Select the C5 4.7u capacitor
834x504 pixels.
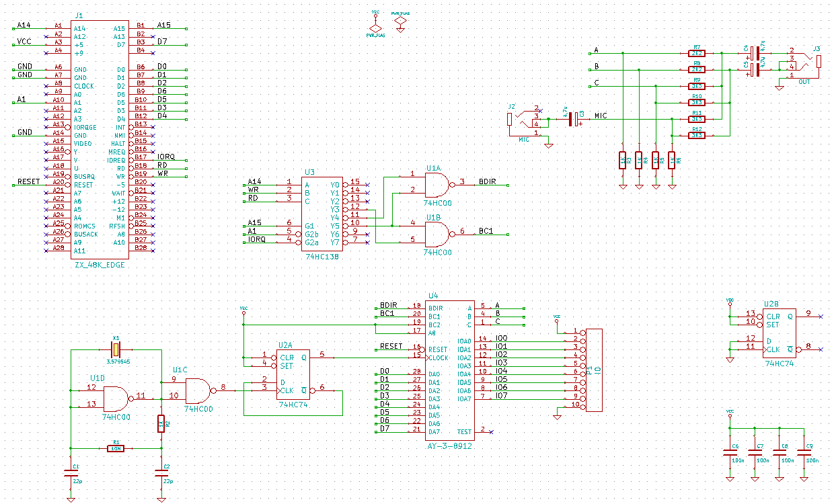756,69
